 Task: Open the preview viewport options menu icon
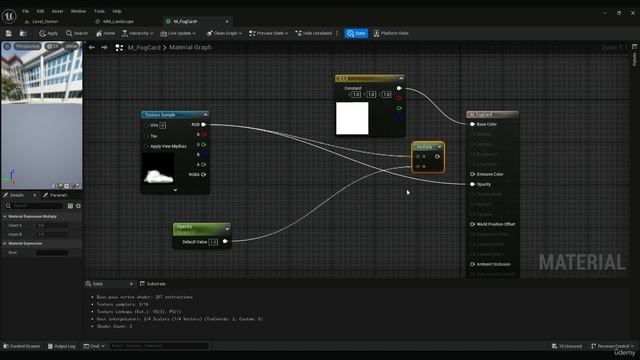(x=7, y=47)
